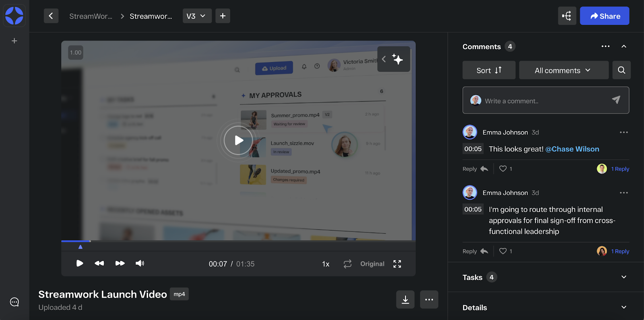Click the timeline comment marker triangle
The image size is (644, 320).
pyautogui.click(x=80, y=247)
